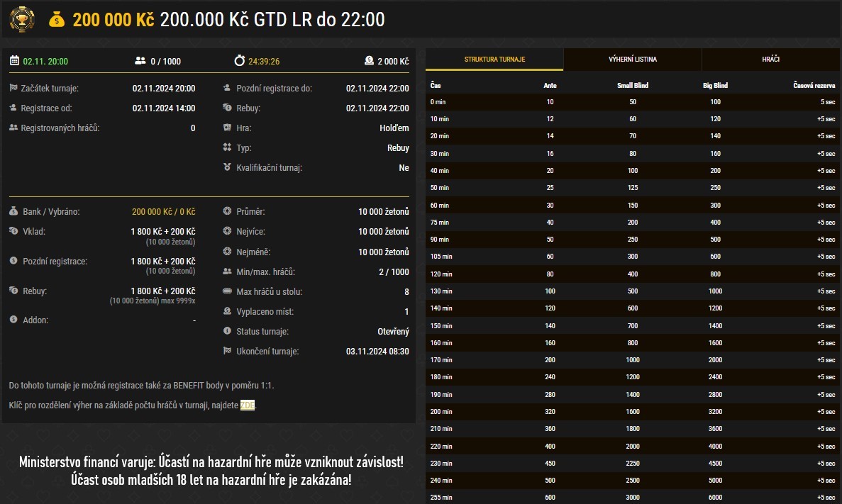
Task: Click the players icon beside 0 / 1000
Action: (x=140, y=61)
